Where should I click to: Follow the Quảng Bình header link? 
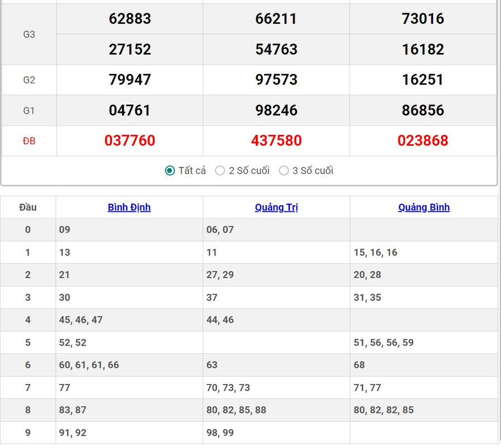click(x=424, y=208)
